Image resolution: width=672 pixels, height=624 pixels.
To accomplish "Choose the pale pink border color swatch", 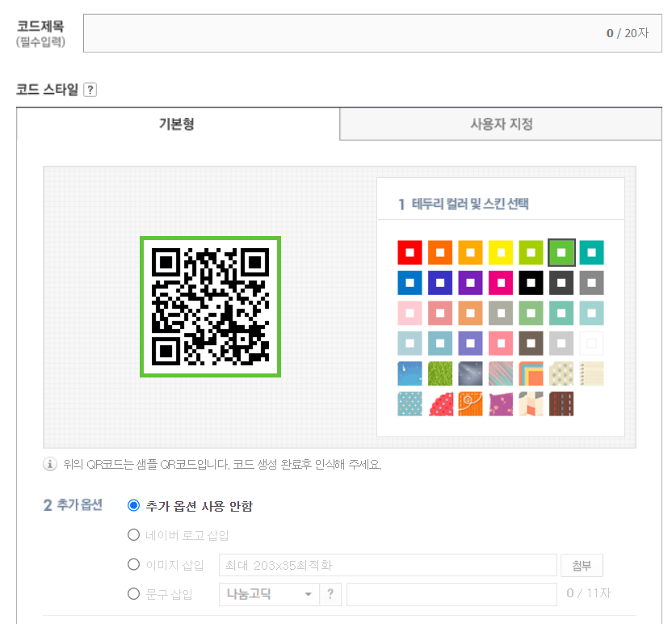I will pos(409,313).
